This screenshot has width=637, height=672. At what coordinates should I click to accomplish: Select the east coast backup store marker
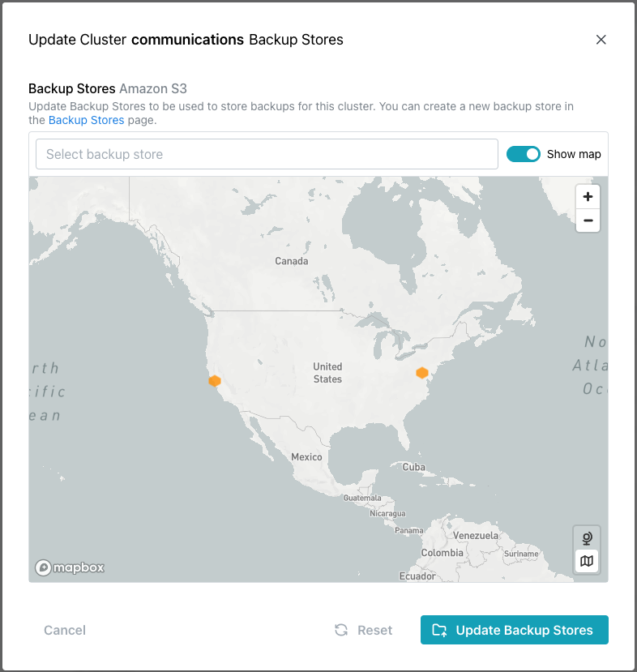pos(422,372)
